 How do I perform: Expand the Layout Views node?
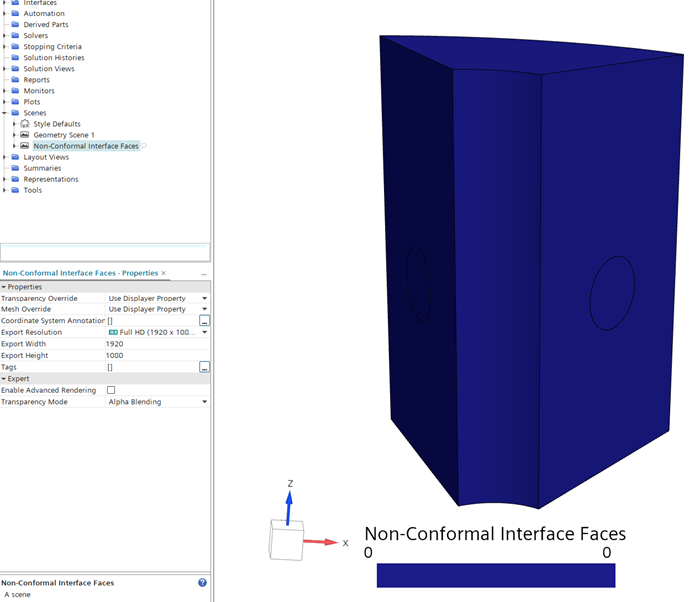click(x=4, y=157)
